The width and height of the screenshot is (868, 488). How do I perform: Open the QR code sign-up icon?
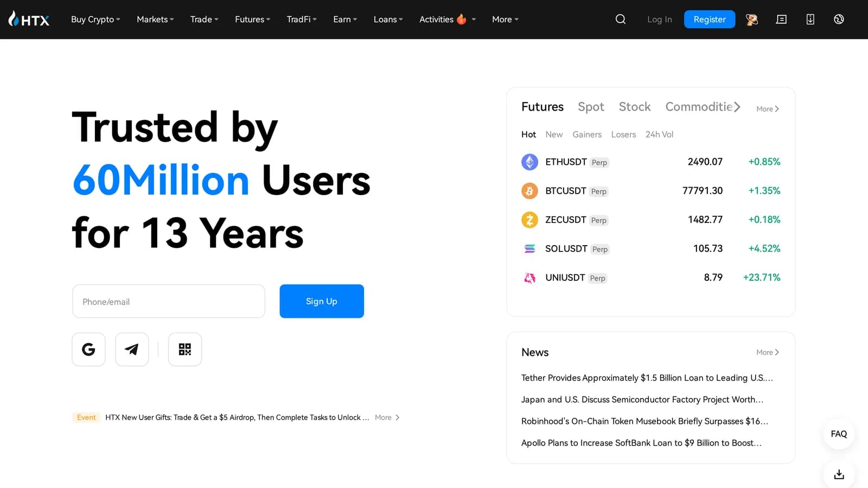point(185,349)
